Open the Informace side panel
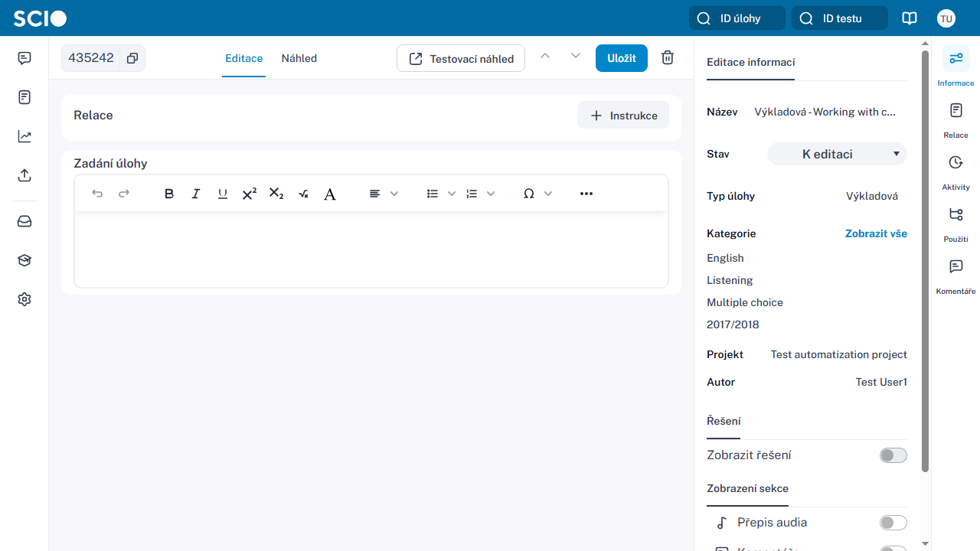This screenshot has width=980, height=551. pos(955,66)
